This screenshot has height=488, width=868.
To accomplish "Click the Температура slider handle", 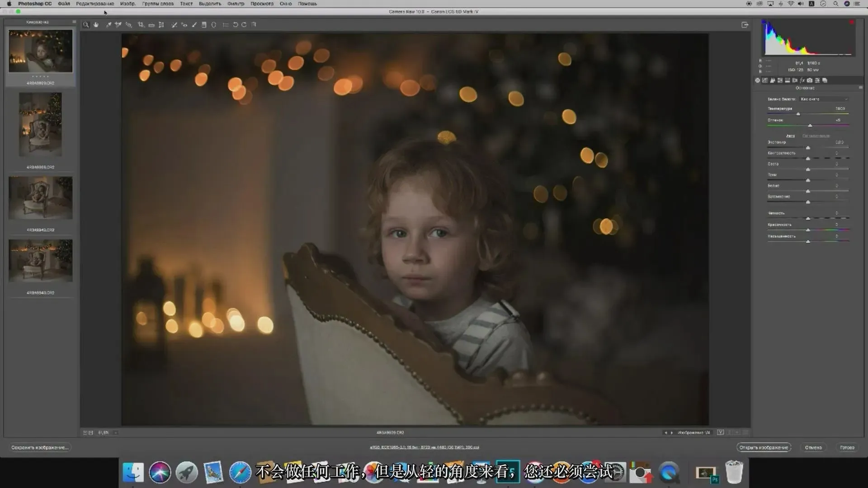I will click(798, 114).
